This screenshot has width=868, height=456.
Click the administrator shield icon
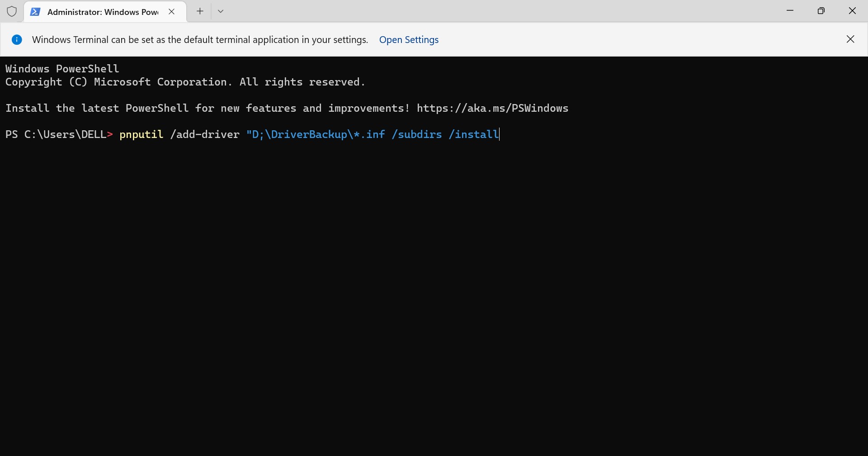point(12,12)
